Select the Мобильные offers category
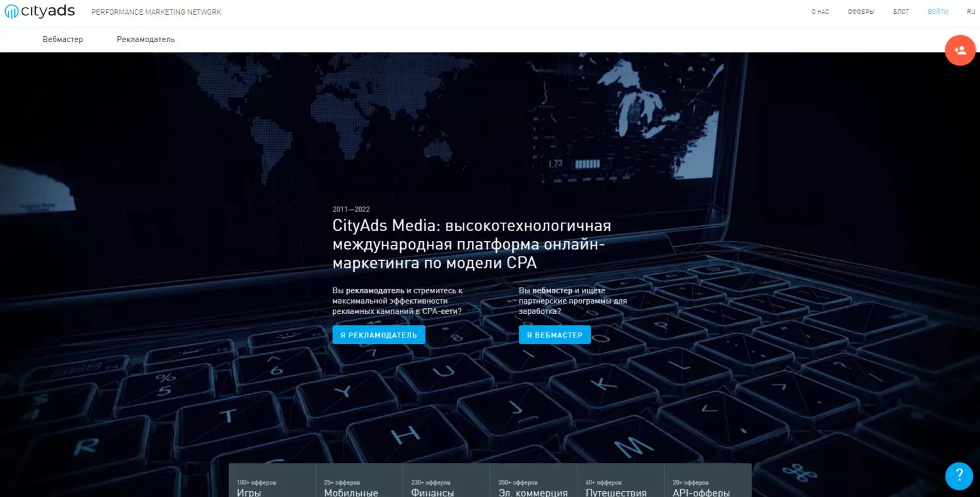 [x=359, y=480]
